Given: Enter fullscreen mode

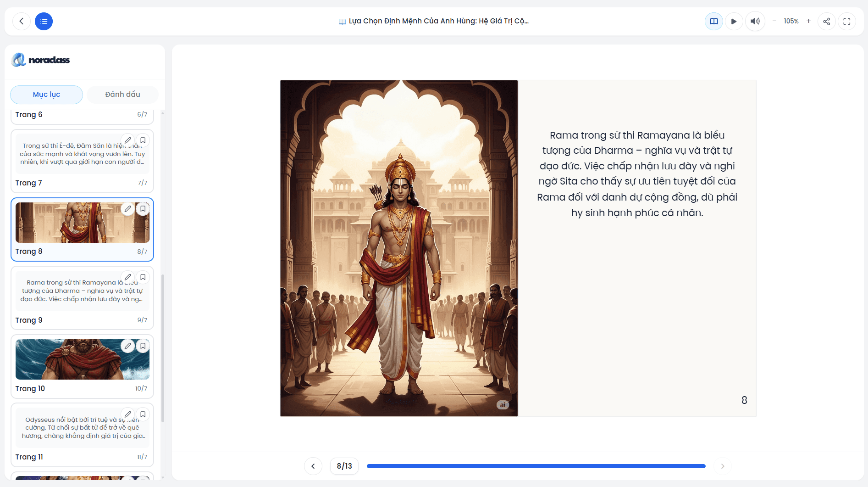Looking at the screenshot, I should click(x=847, y=21).
